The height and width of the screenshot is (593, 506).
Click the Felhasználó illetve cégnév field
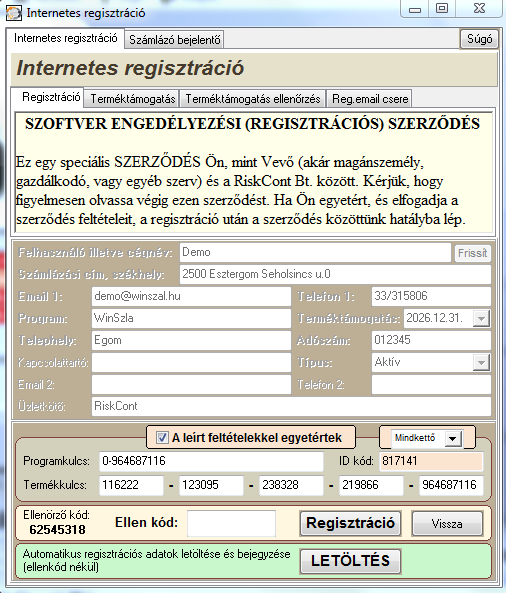coord(315,252)
